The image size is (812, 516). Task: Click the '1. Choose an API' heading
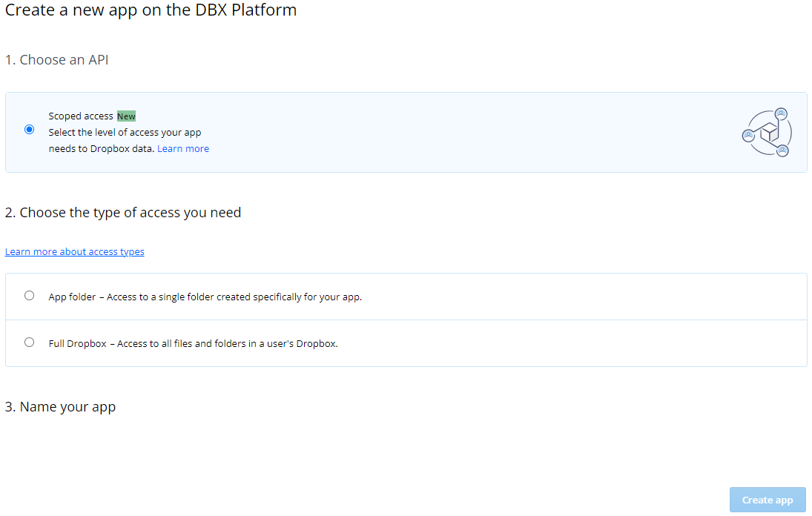[x=57, y=60]
